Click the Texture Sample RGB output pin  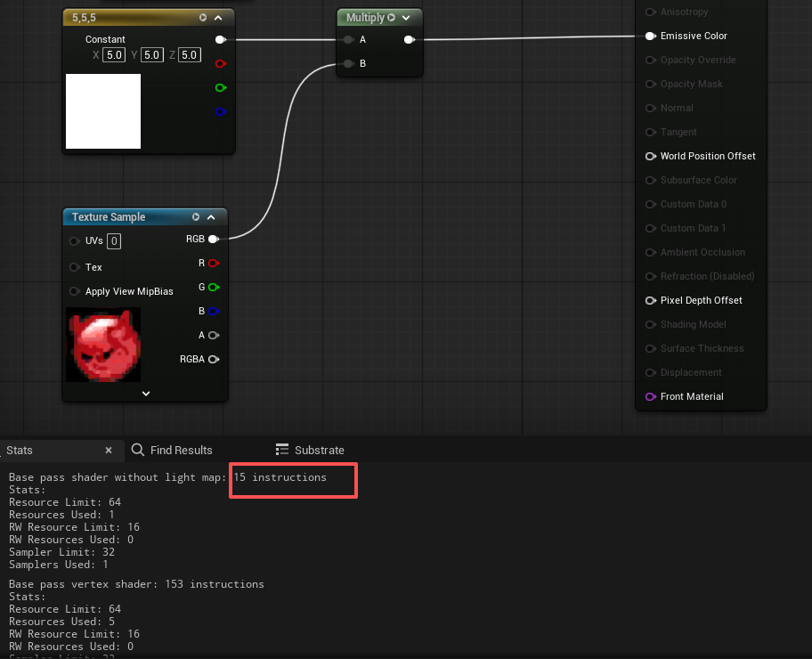click(214, 239)
